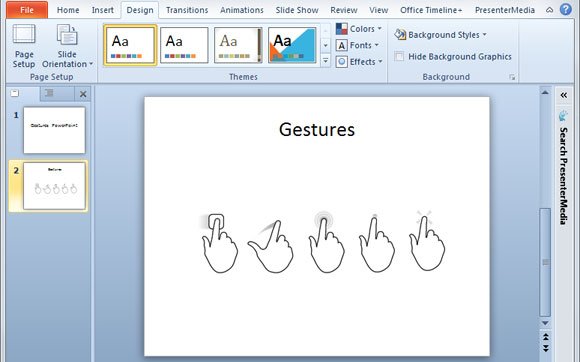Click the PowerPoint Help question mark icon
The height and width of the screenshot is (362, 580).
click(566, 10)
